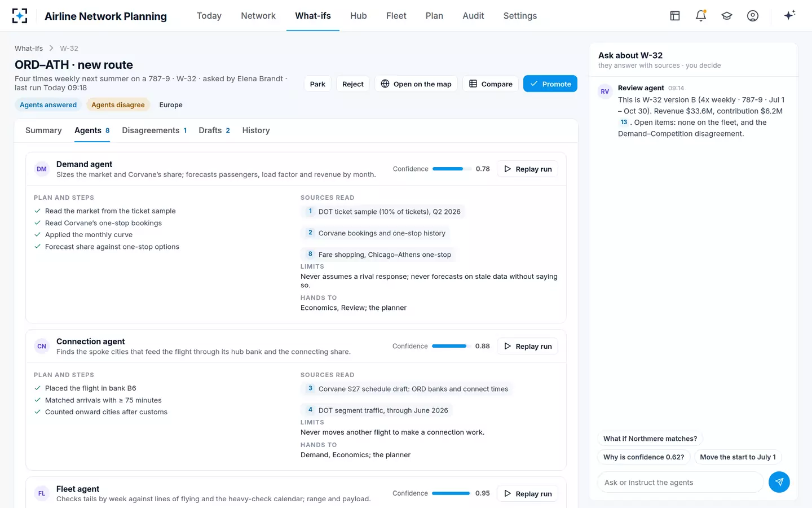Viewport: 812px width, 508px height.
Task: Reject the ORD–ATH route
Action: (353, 84)
